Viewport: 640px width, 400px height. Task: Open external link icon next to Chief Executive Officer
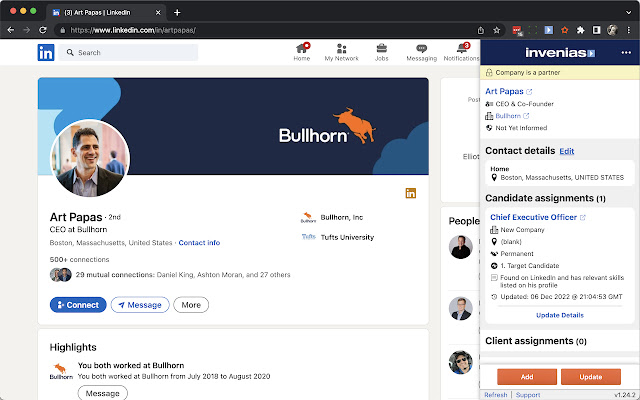click(583, 218)
